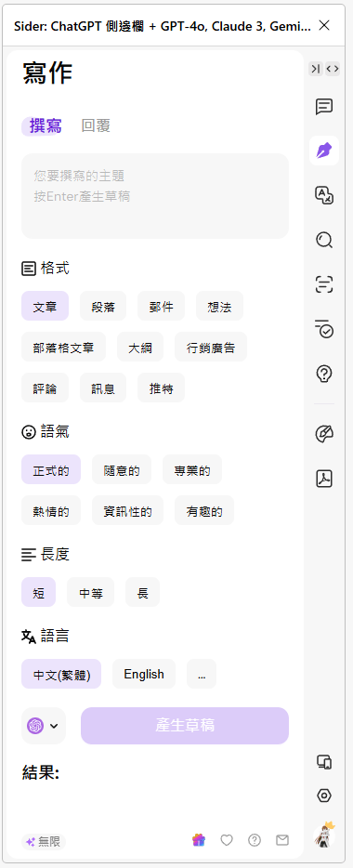Open the Grammar check list icon

coord(323,329)
